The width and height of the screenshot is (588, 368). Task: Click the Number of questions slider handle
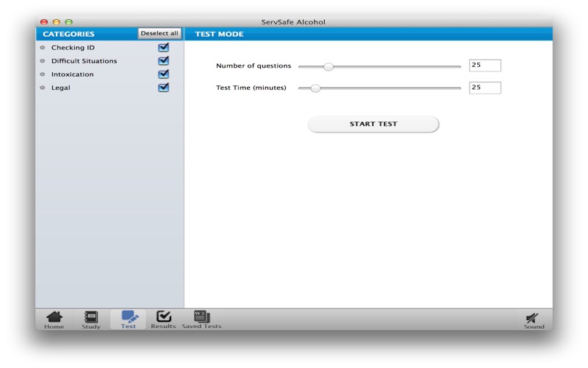328,67
